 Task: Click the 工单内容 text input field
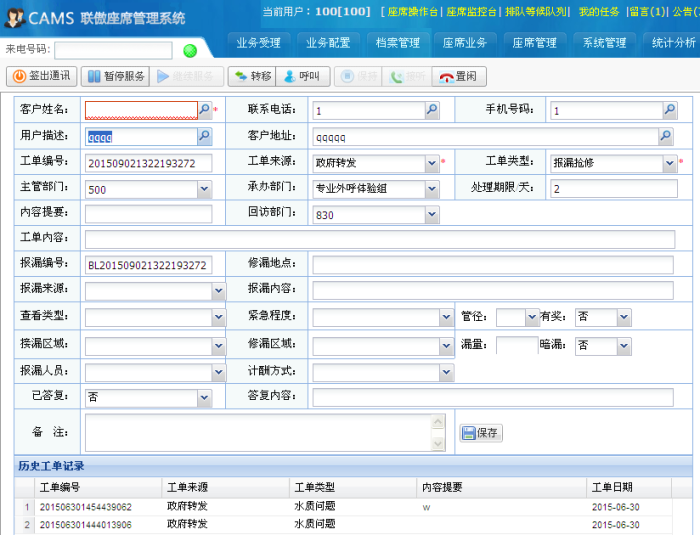379,239
